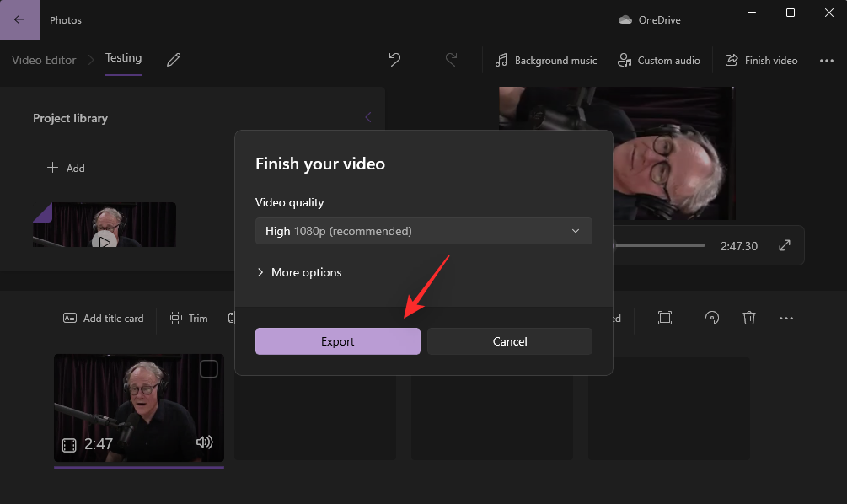Click the 2:47.30 duration text

[x=739, y=246]
